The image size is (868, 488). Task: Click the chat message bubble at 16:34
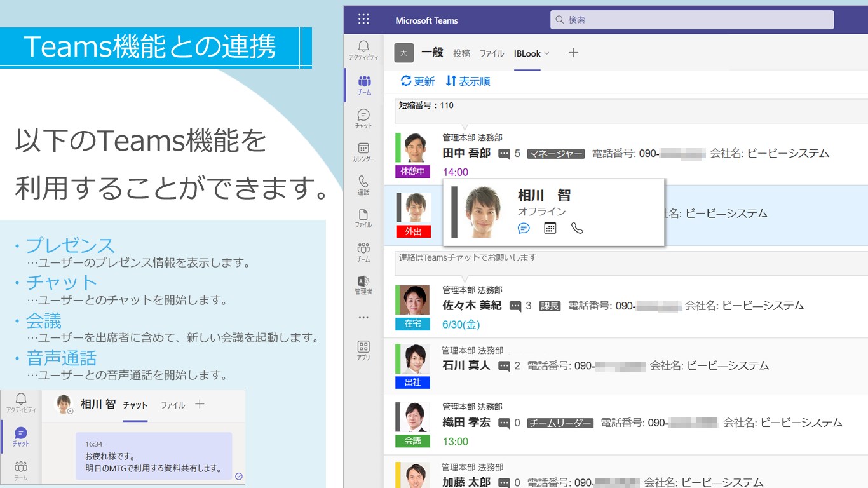click(154, 457)
